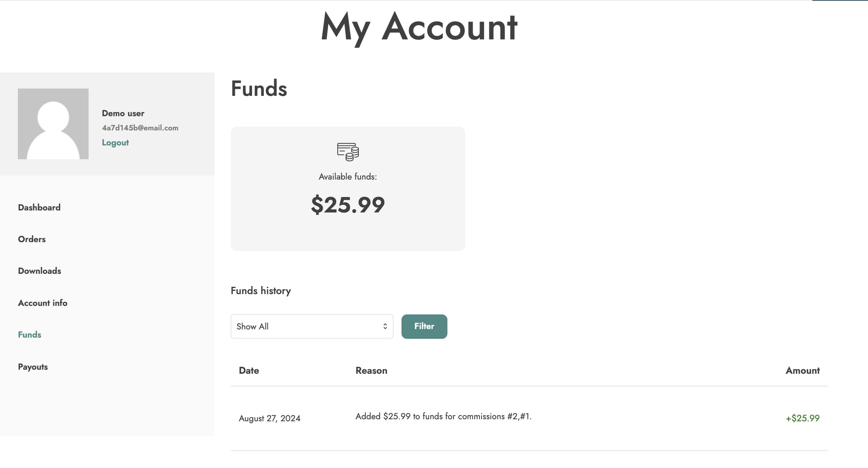Click the August 27, 2024 history row date
Image resolution: width=868 pixels, height=468 pixels.
point(269,418)
